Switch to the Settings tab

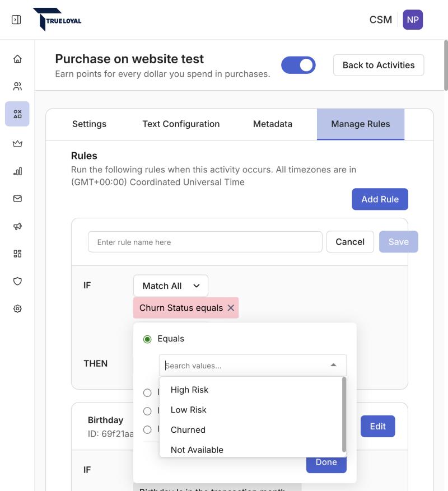[x=89, y=124]
